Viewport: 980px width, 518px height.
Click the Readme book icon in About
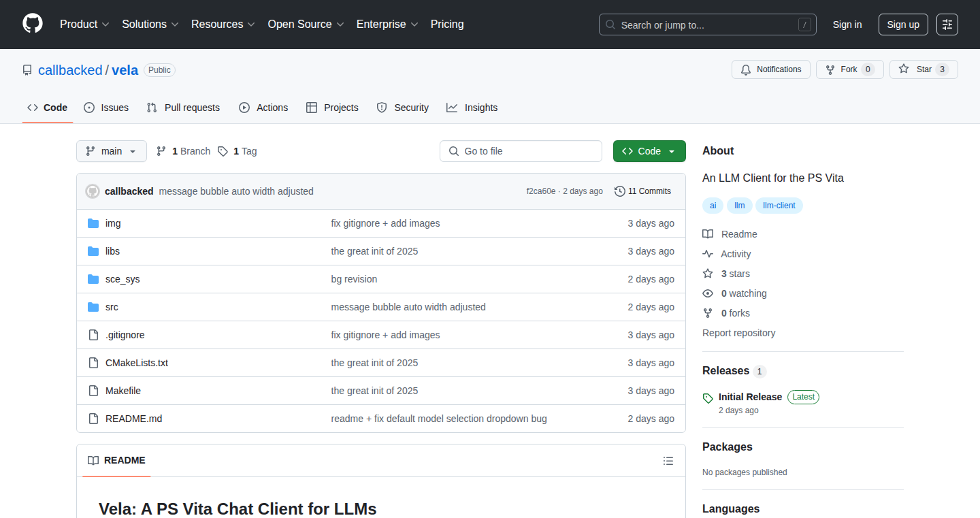pyautogui.click(x=708, y=234)
